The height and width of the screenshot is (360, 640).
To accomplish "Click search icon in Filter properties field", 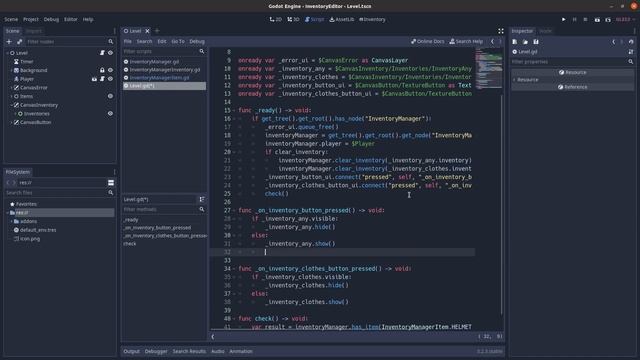I will [631, 62].
